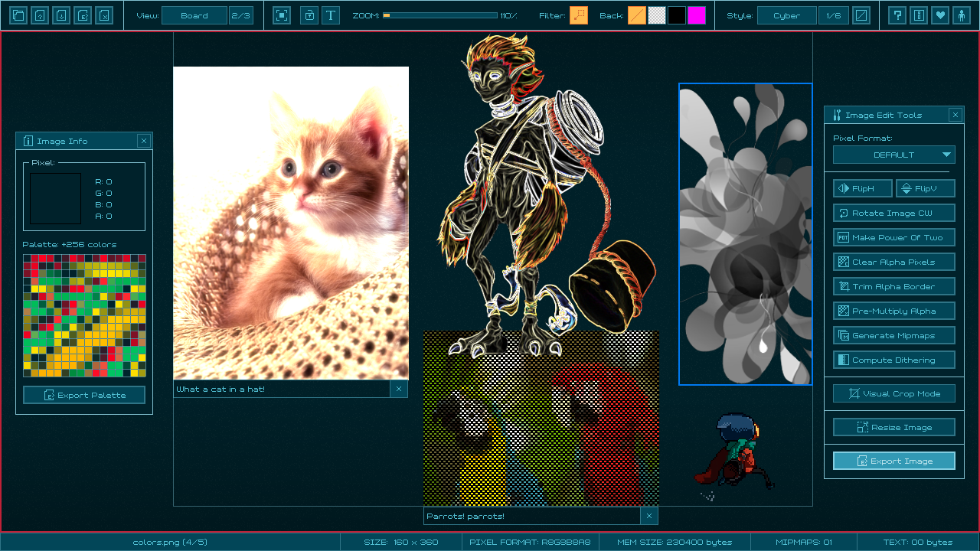Click the person About icon
980x551 pixels.
click(962, 15)
